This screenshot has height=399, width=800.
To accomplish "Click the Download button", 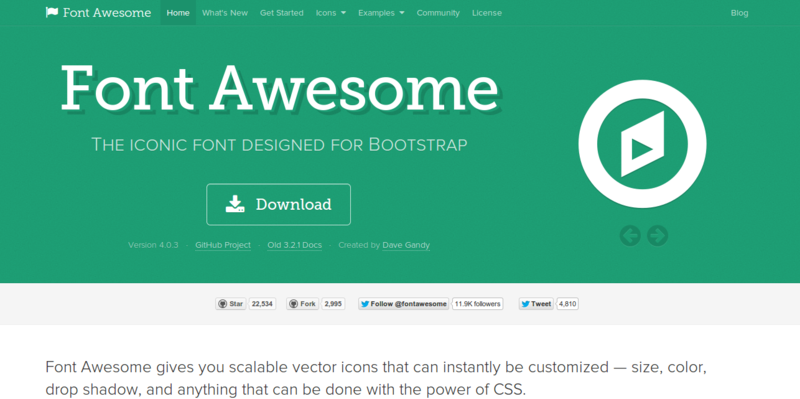I will point(279,205).
